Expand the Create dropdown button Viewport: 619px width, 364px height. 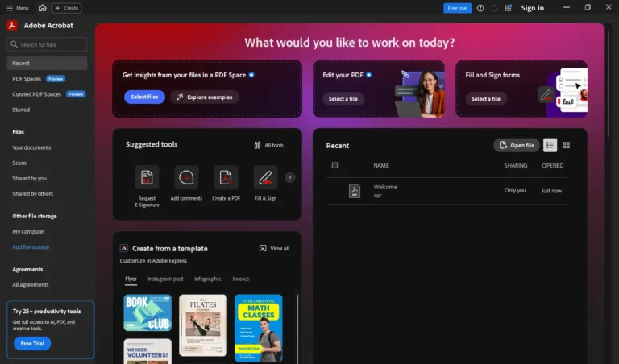pos(66,8)
